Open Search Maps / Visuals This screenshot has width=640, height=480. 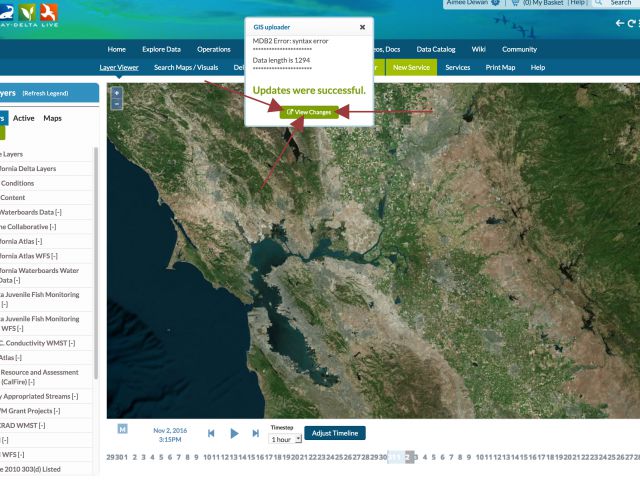click(186, 68)
